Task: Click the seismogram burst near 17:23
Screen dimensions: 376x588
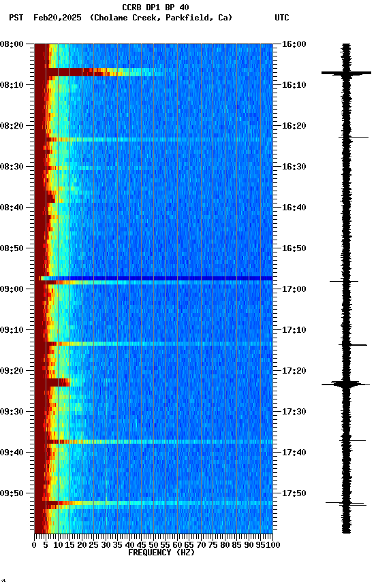Action: coord(345,384)
